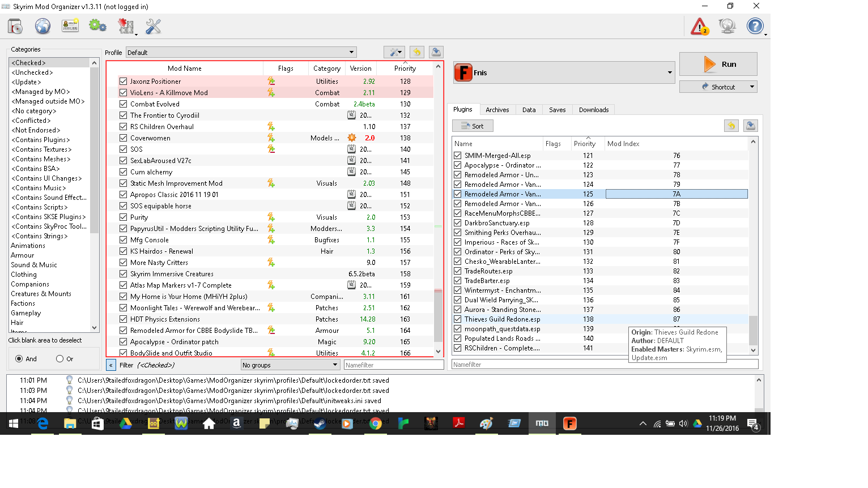This screenshot has height=488, width=868.
Task: Click the plugin list vertical scrollbar thumb
Action: point(753,330)
